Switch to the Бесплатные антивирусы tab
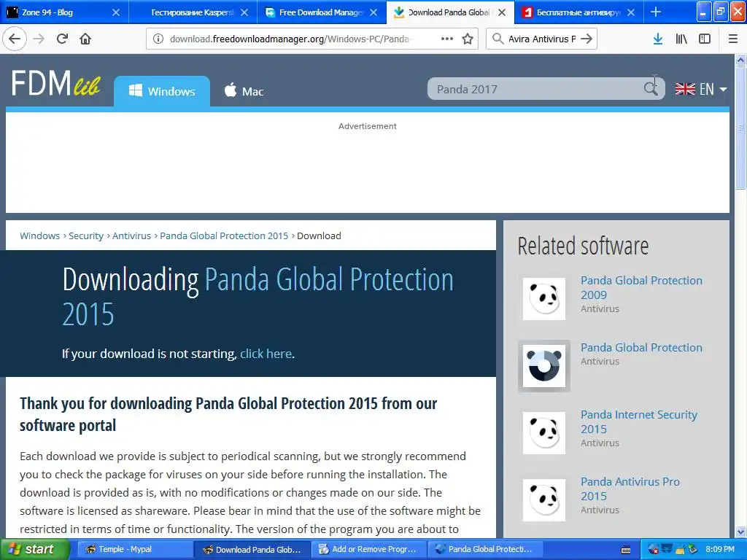 pos(578,12)
